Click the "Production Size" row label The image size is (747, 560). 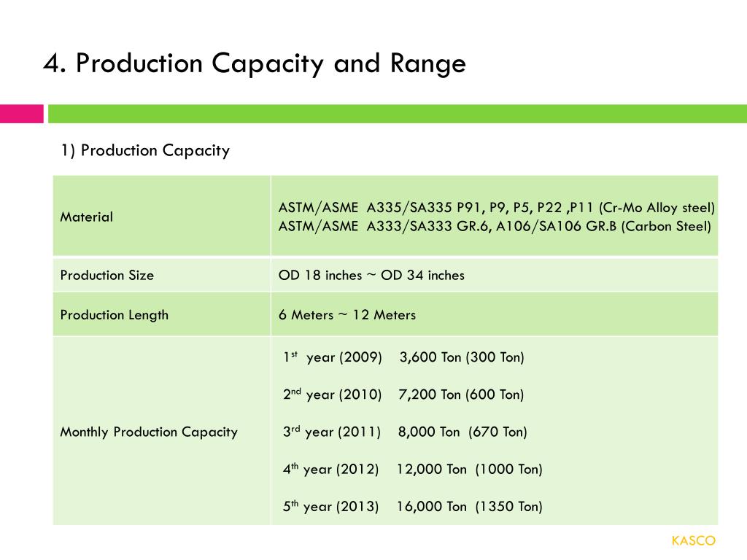107,275
